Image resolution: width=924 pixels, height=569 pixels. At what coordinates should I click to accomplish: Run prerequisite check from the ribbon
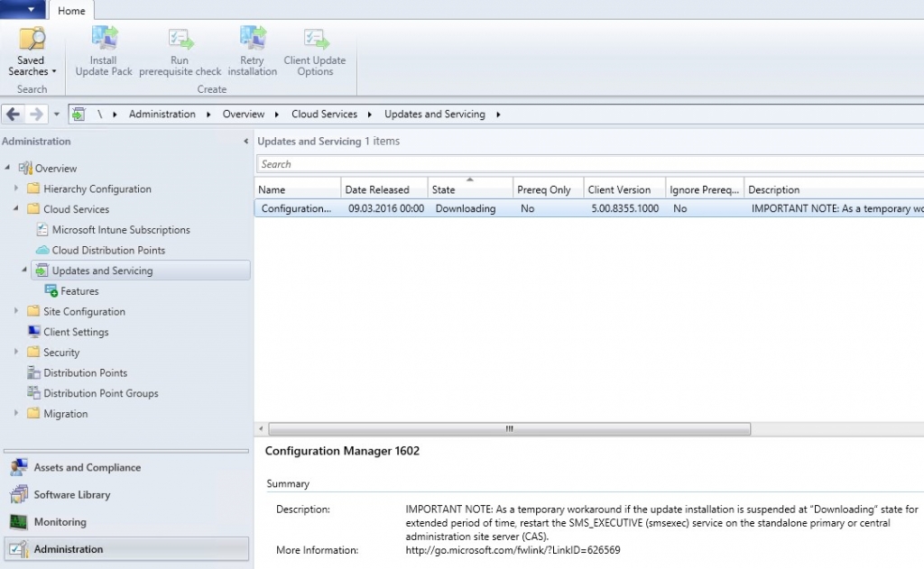[180, 51]
